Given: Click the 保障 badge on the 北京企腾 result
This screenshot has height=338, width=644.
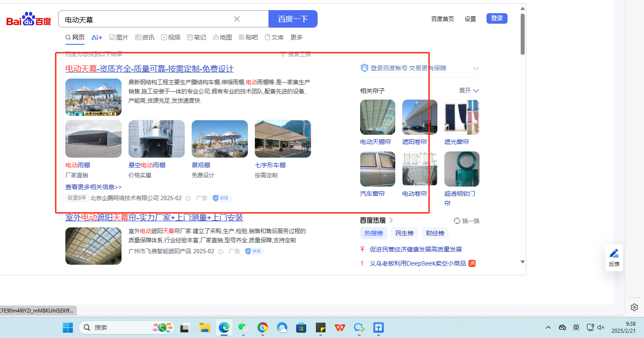Looking at the screenshot, I should click(x=222, y=198).
